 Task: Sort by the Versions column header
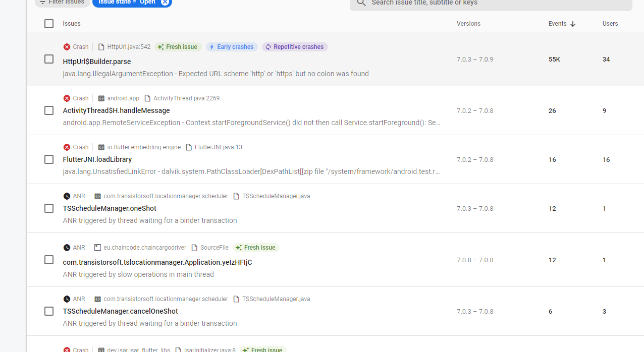coord(468,23)
